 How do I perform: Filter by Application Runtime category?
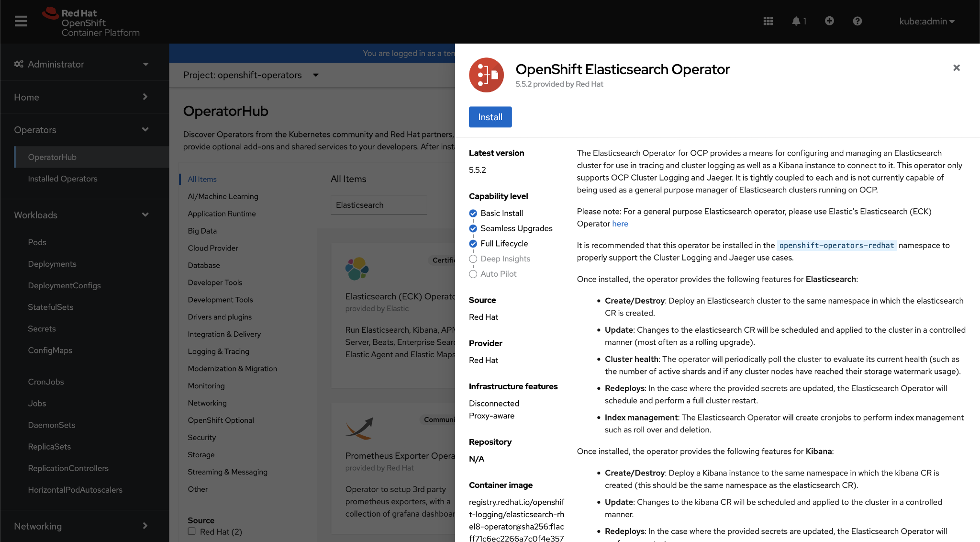[x=222, y=214]
